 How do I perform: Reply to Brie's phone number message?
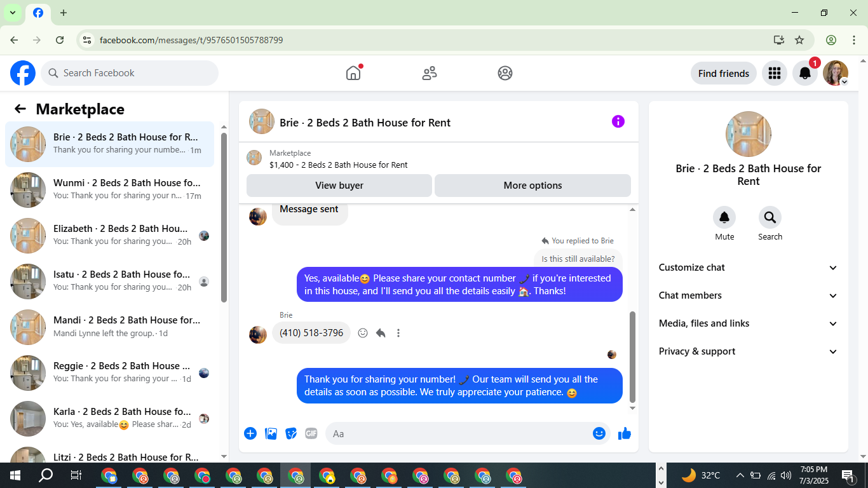click(x=381, y=333)
